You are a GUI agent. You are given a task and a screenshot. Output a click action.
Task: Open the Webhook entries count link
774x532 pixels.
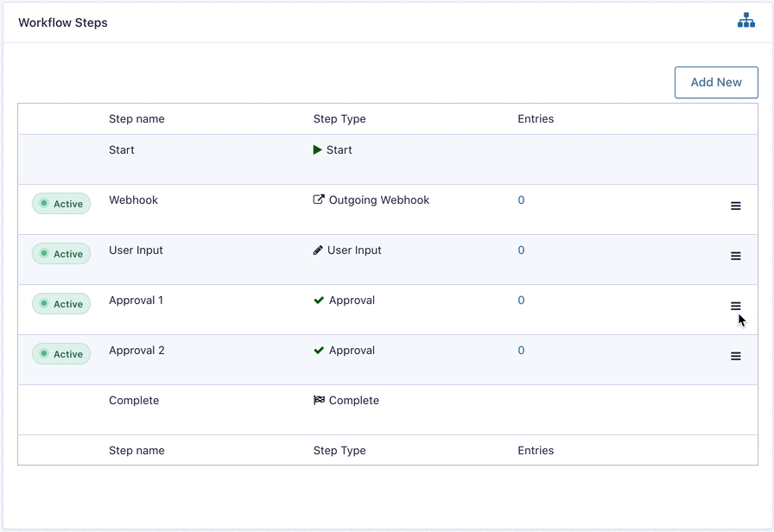(521, 200)
